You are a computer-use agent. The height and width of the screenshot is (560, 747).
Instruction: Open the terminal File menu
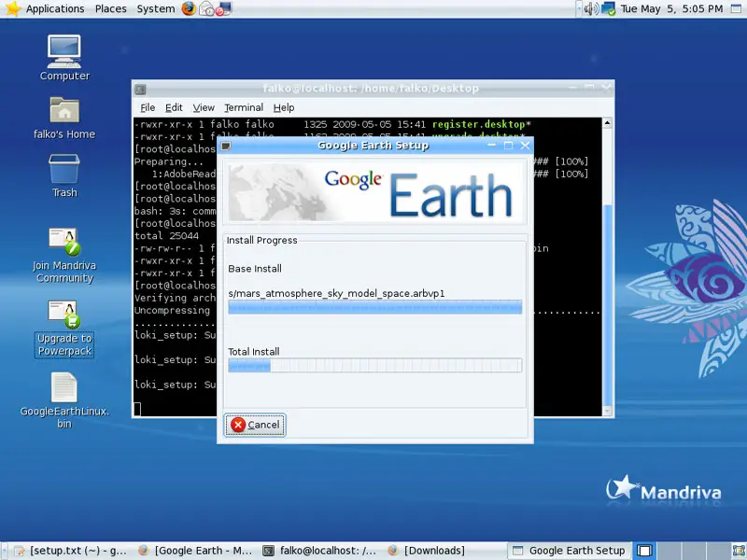click(148, 107)
